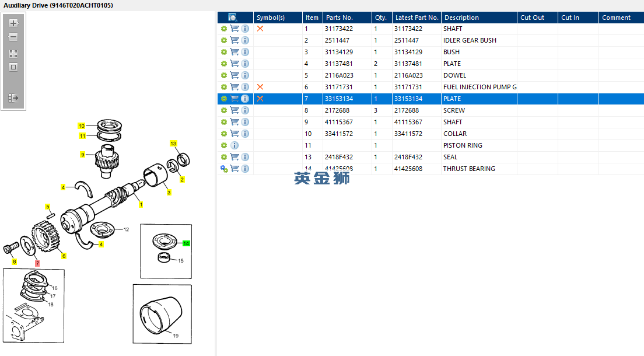Sort by Description column header
This screenshot has height=356, width=644.
[x=479, y=18]
